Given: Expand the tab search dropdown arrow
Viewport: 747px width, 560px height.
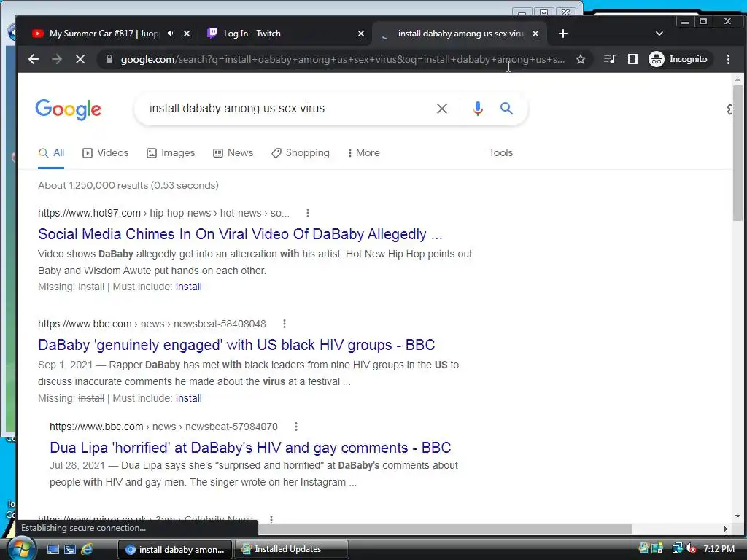Looking at the screenshot, I should click(x=659, y=34).
